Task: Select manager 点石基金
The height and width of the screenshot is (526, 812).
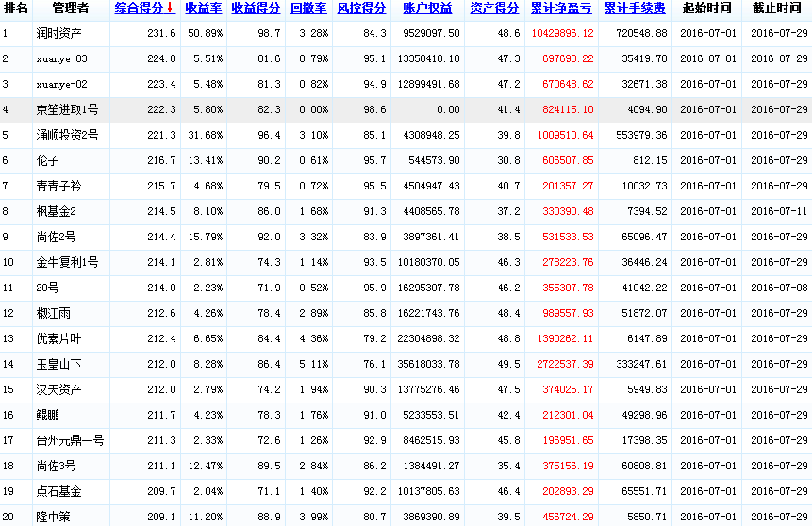Action: [x=58, y=491]
